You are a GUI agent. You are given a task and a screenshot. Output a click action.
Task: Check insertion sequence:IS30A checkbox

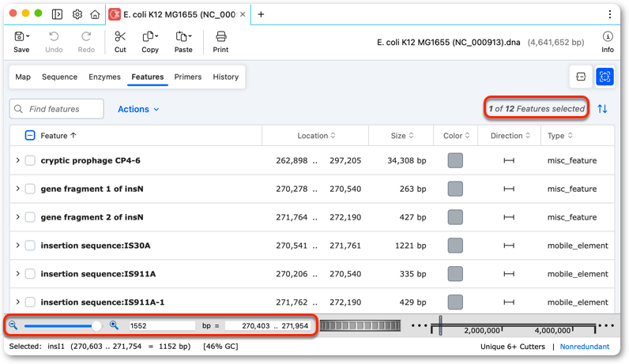coord(30,246)
